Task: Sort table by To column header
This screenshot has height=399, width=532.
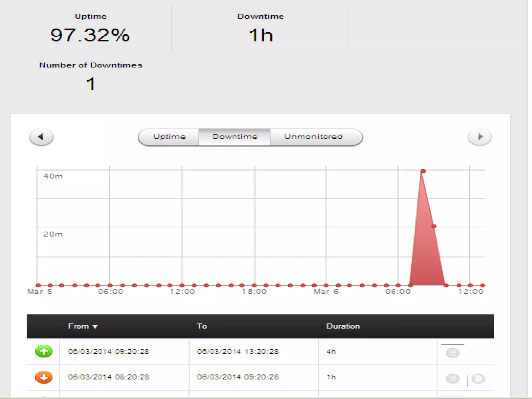Action: pos(202,326)
